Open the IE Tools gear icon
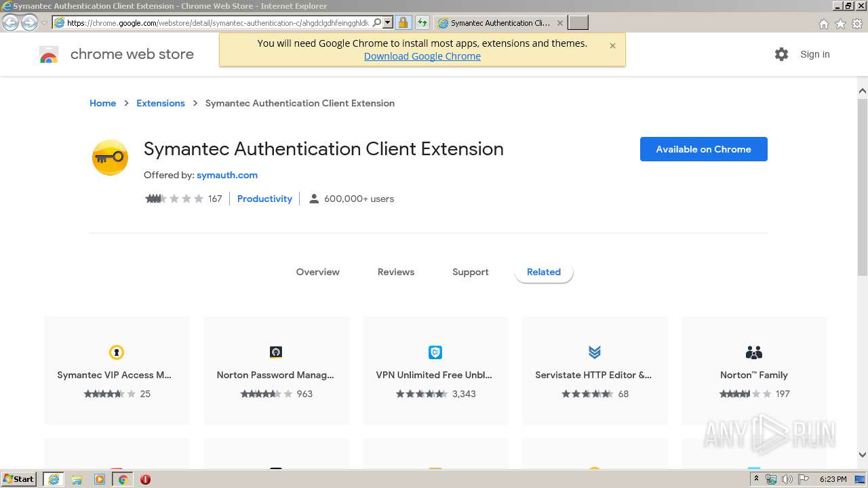Viewport: 868px width, 488px height. pyautogui.click(x=857, y=24)
